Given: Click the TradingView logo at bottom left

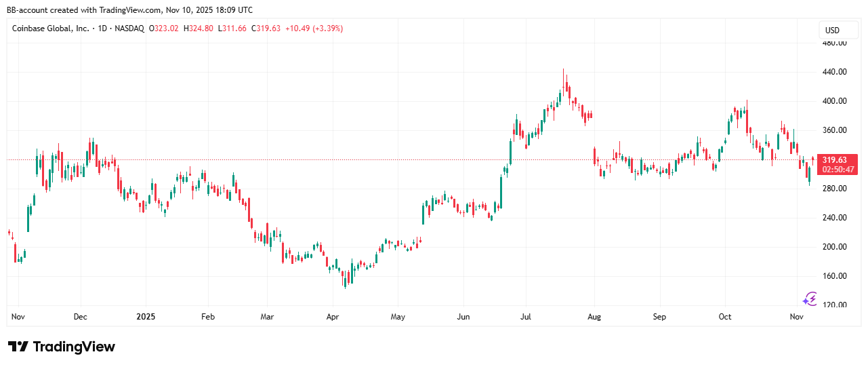Looking at the screenshot, I should pos(62,347).
